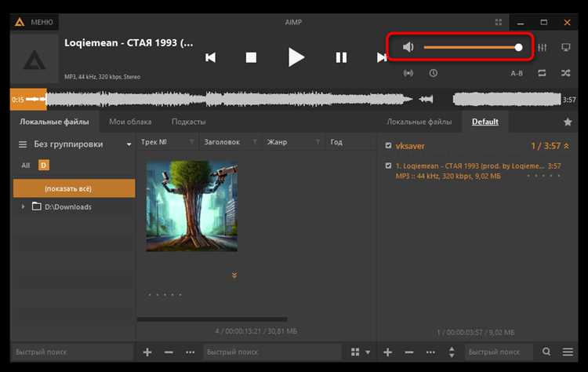Sort by the Год column

(336, 142)
